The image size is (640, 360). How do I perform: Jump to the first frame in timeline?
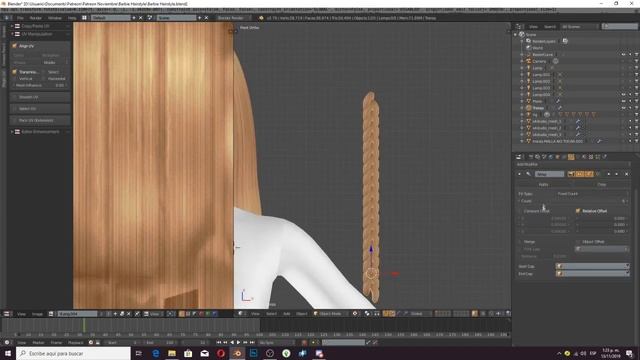point(218,342)
